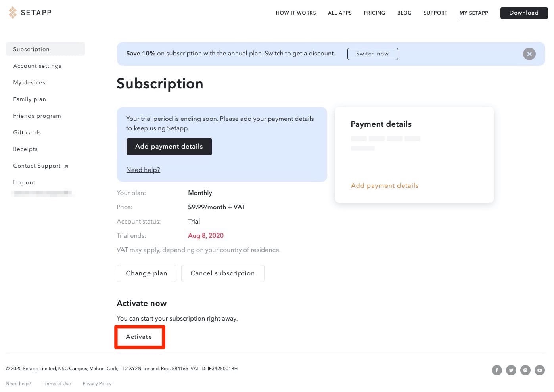Open Setapp's YouTube channel icon
Image resolution: width=554 pixels, height=392 pixels.
[539, 370]
